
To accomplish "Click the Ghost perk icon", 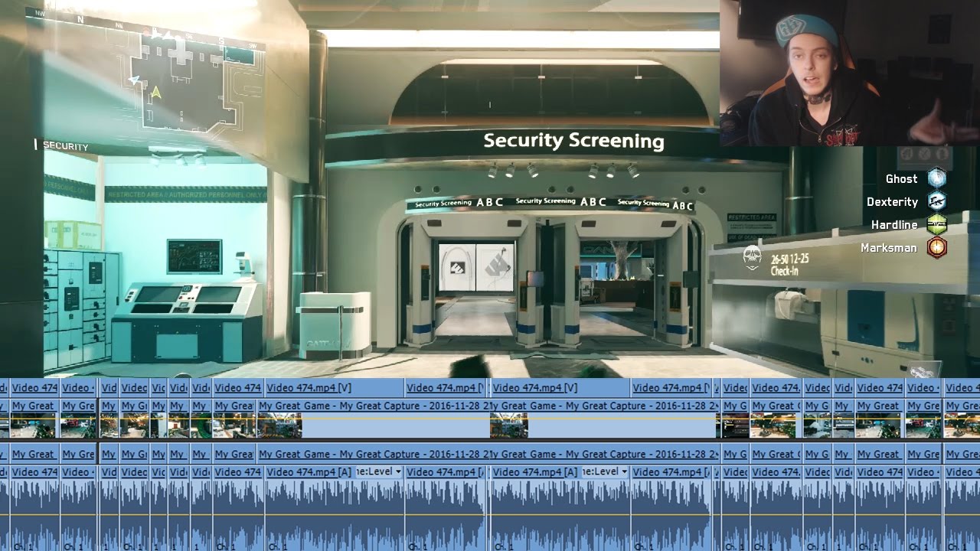I will [937, 178].
